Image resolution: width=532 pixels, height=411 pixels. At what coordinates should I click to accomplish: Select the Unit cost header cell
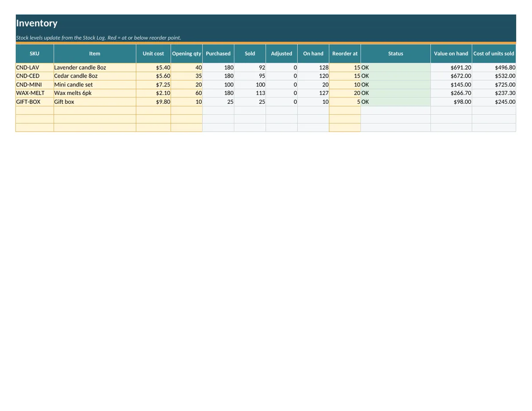tap(153, 54)
